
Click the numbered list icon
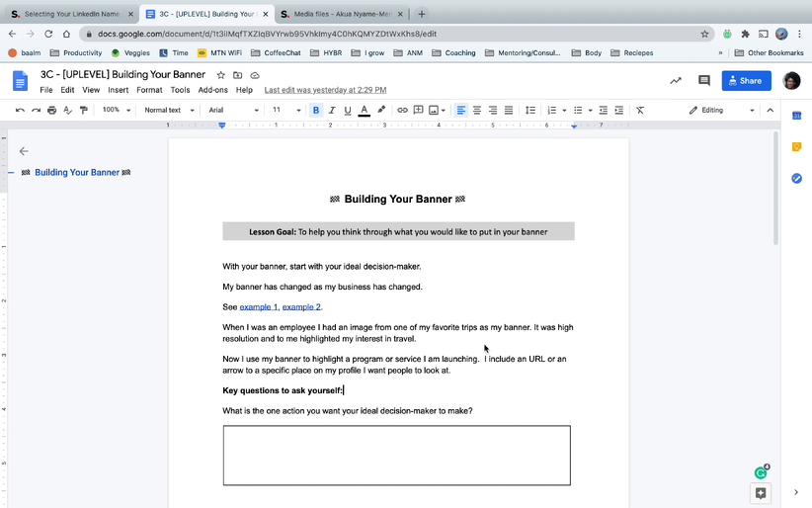click(x=552, y=110)
